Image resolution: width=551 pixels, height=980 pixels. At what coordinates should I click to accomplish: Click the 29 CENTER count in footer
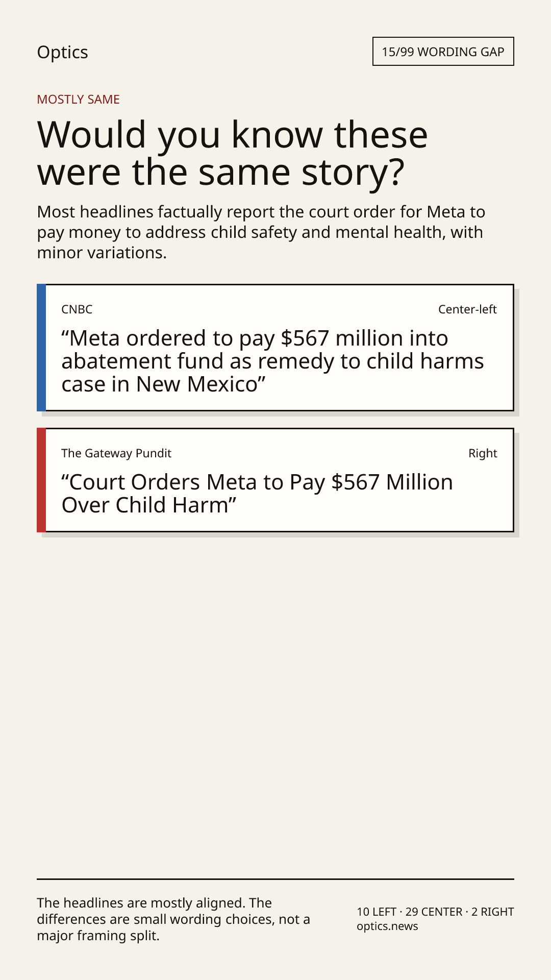434,912
